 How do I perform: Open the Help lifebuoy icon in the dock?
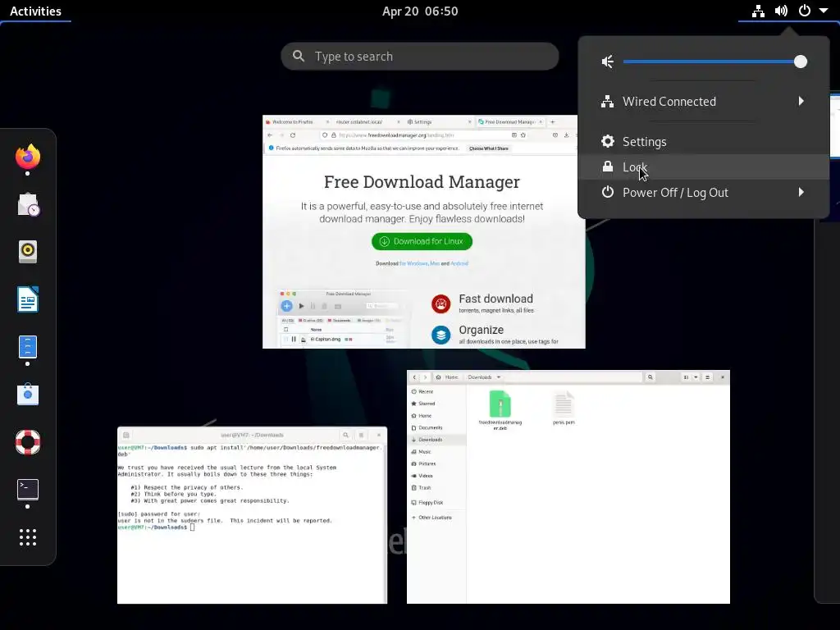[28, 442]
